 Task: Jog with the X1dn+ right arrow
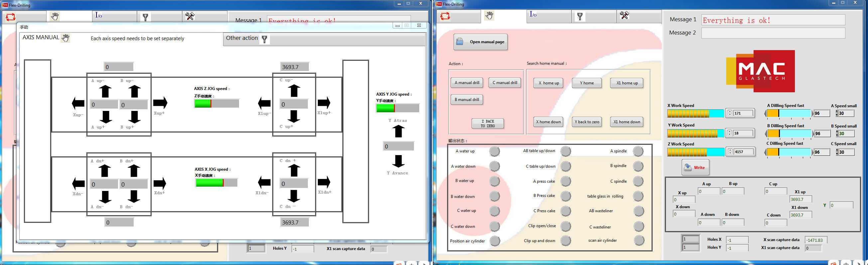pos(324,182)
